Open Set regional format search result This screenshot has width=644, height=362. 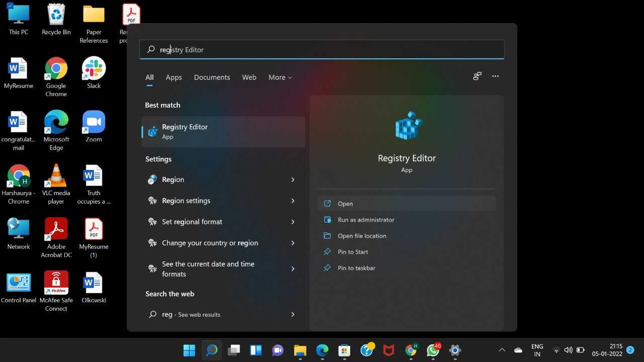(223, 222)
